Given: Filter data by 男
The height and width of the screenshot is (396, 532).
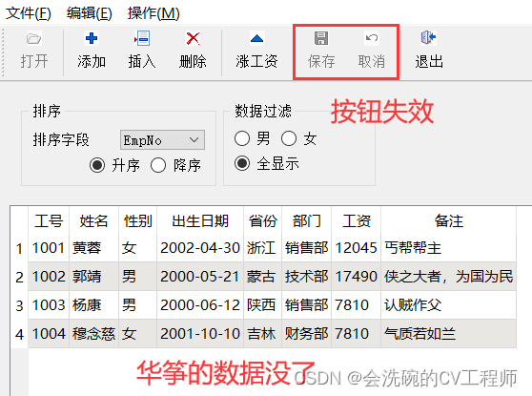Looking at the screenshot, I should 242,138.
